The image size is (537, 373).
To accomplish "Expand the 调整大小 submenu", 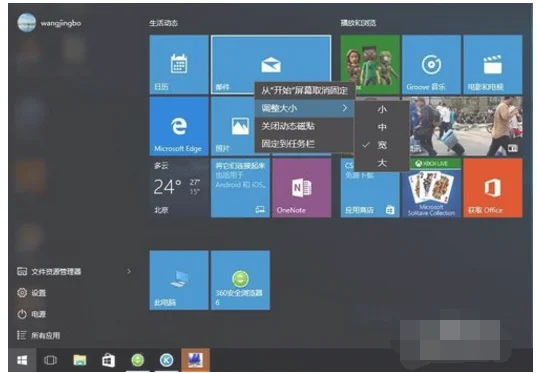I will 304,108.
